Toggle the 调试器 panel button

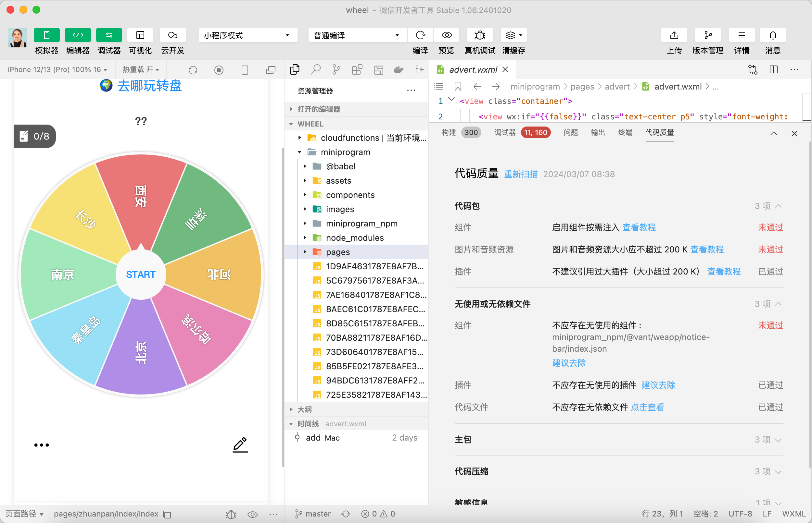tap(109, 35)
